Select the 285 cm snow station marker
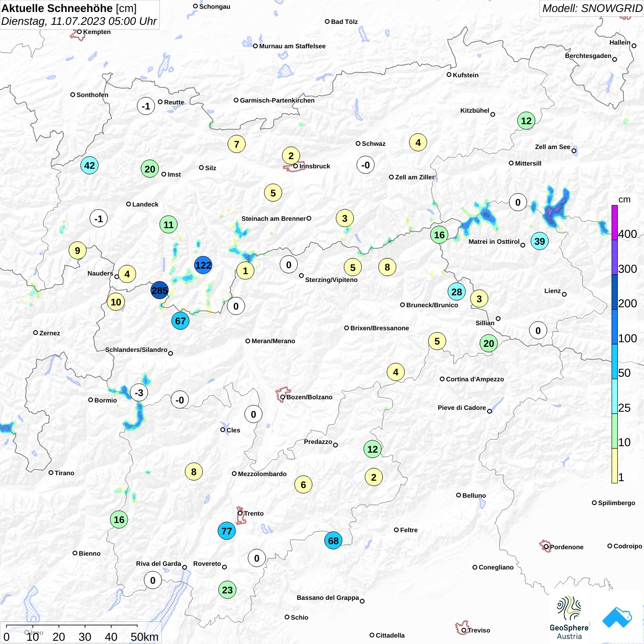This screenshot has width=644, height=644. [x=160, y=290]
